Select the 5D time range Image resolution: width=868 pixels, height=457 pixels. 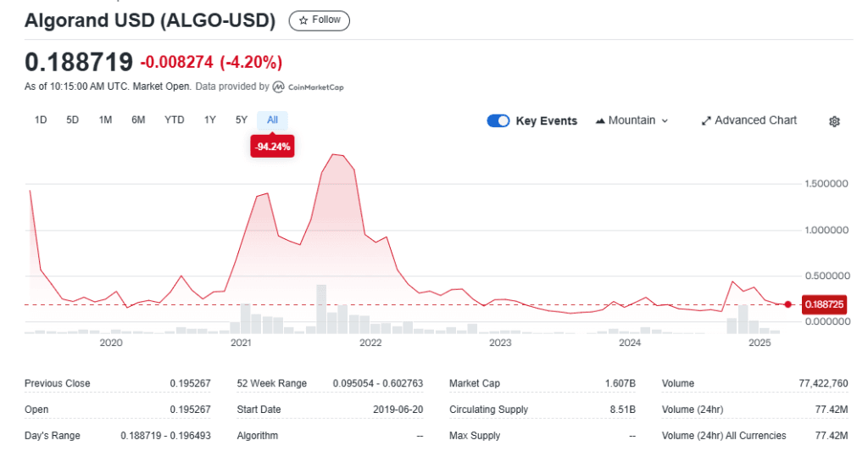tap(73, 120)
